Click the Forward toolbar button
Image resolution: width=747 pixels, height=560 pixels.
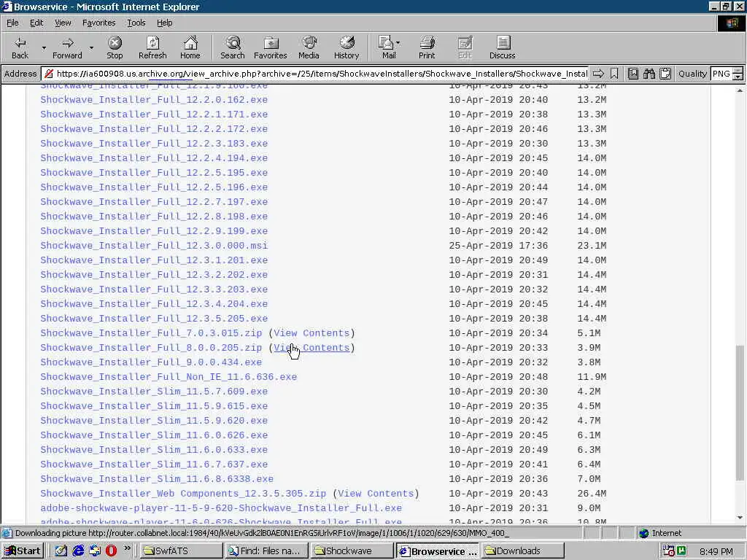pyautogui.click(x=67, y=47)
